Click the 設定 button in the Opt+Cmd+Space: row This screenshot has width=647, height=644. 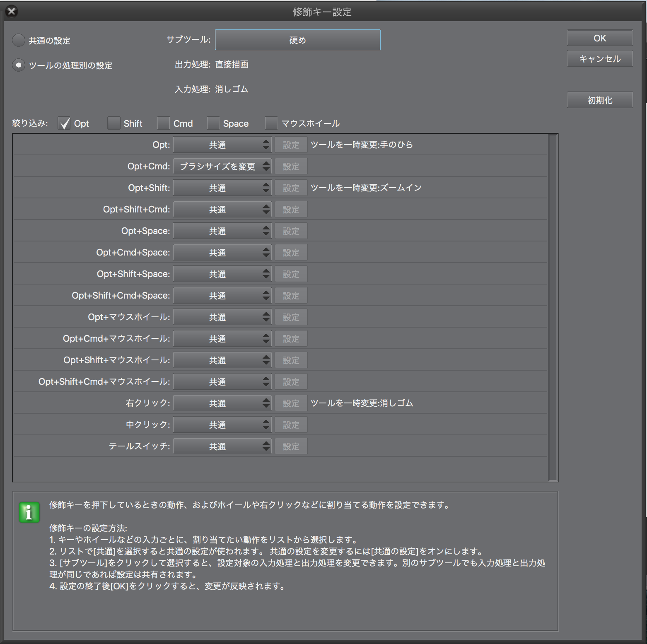click(x=291, y=253)
